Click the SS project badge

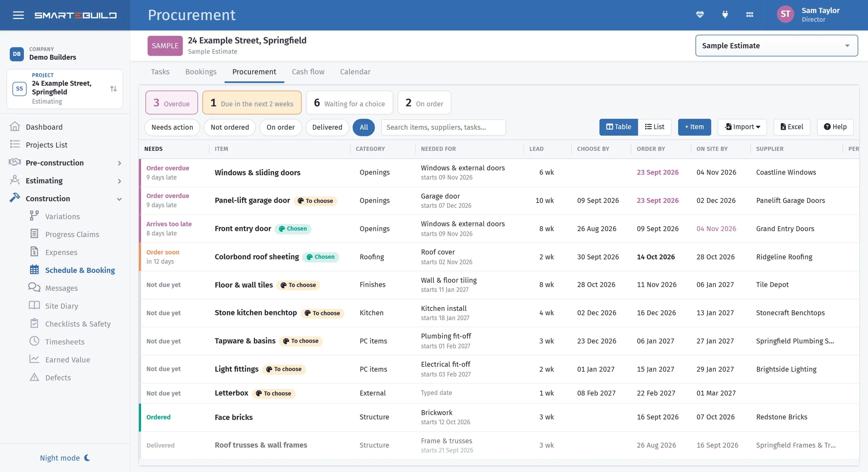tap(20, 89)
